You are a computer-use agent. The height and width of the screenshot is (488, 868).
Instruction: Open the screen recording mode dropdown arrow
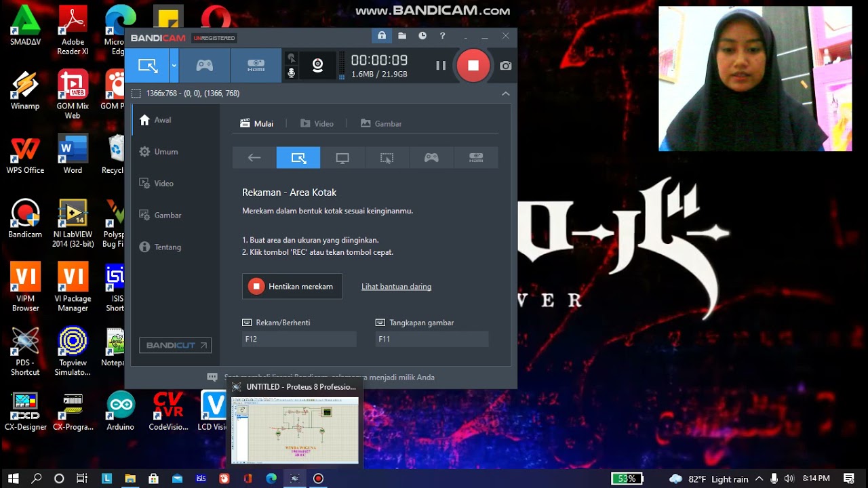click(174, 66)
